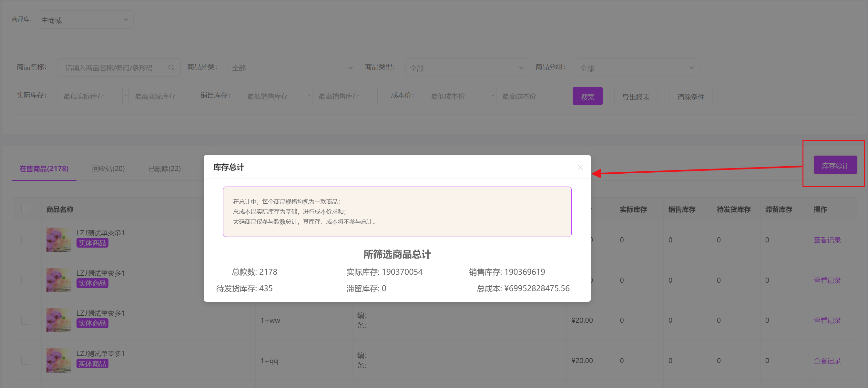The image size is (868, 388).
Task: Open the 商品库 主商城 dropdown
Action: [x=85, y=20]
